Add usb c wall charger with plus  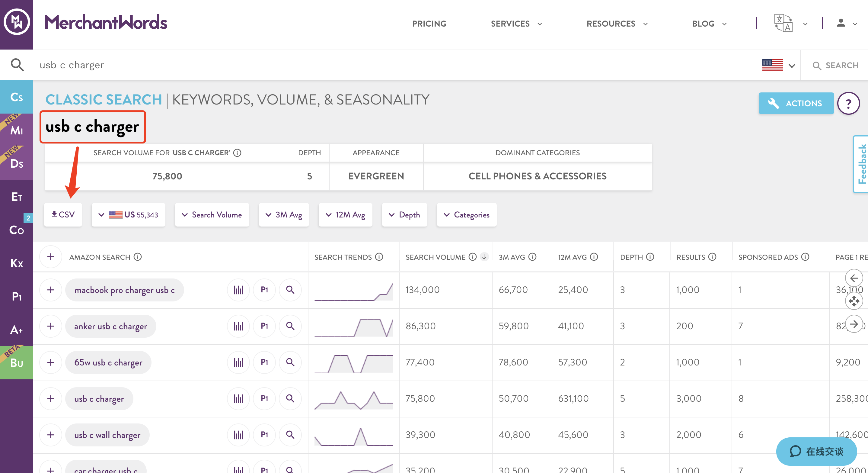tap(50, 435)
